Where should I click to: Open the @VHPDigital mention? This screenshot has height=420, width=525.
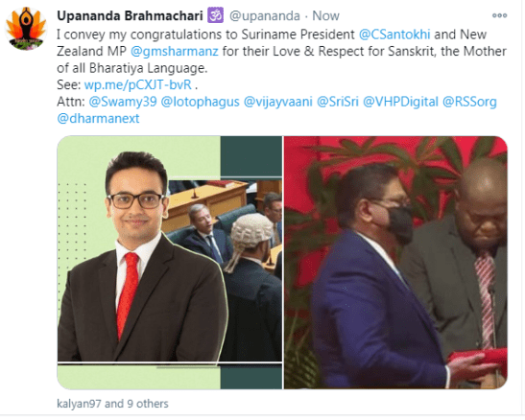[x=400, y=102]
